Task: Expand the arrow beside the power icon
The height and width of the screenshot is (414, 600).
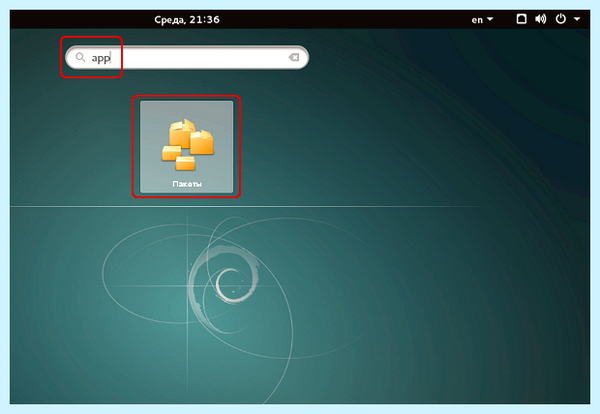Action: click(577, 19)
